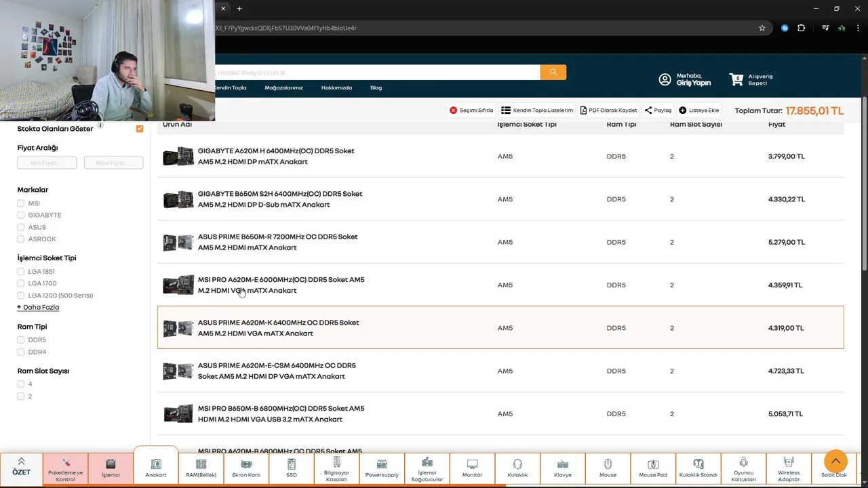Open the media control playlist icon

point(825,28)
